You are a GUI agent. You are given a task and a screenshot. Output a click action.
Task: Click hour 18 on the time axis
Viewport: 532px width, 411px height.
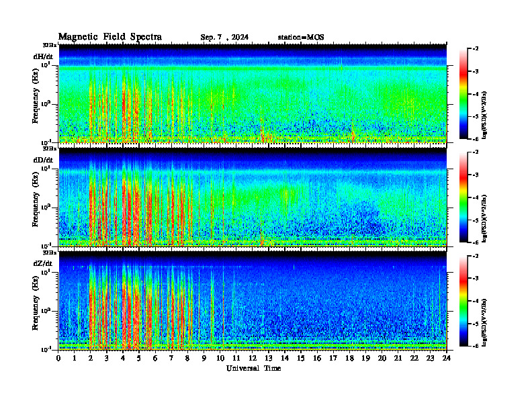(x=349, y=359)
